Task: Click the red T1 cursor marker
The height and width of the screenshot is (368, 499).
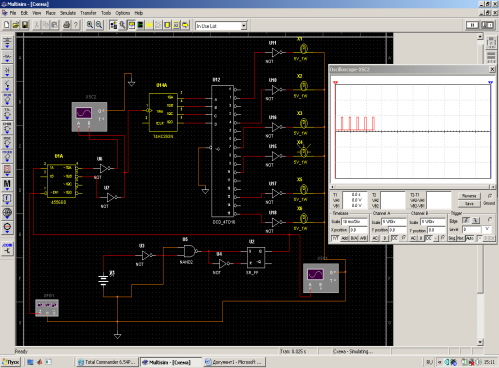Action: (x=335, y=82)
